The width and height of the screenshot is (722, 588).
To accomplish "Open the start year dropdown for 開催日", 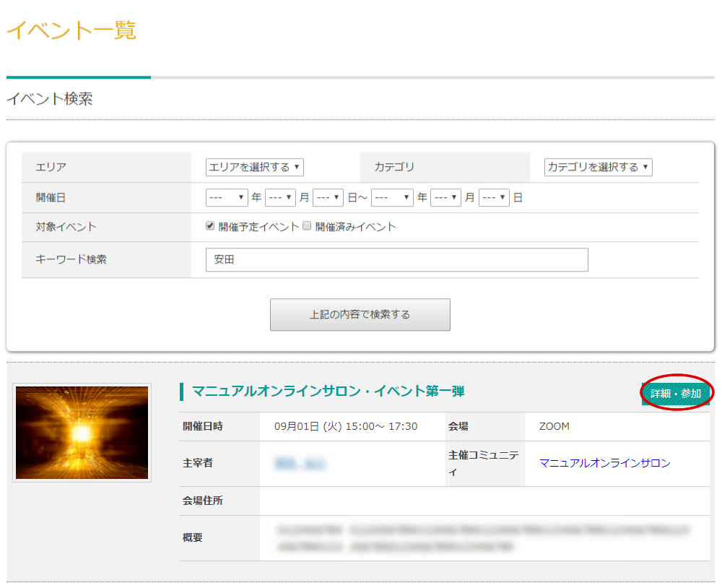I will [227, 197].
